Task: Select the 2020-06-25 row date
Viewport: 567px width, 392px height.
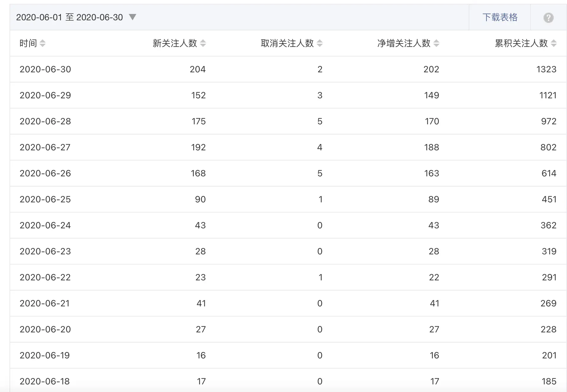Action: [x=45, y=199]
